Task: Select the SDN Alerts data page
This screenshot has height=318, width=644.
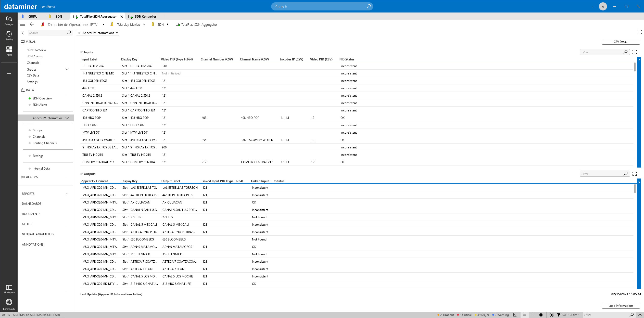Action: (x=40, y=105)
